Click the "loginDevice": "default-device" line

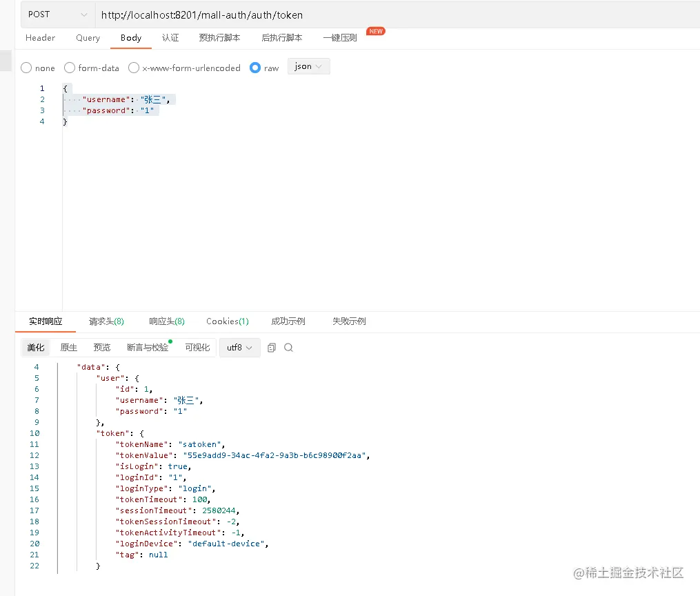(192, 544)
